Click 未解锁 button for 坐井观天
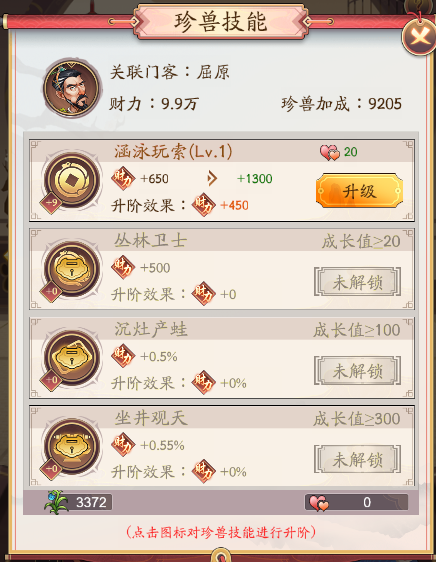 [357, 459]
